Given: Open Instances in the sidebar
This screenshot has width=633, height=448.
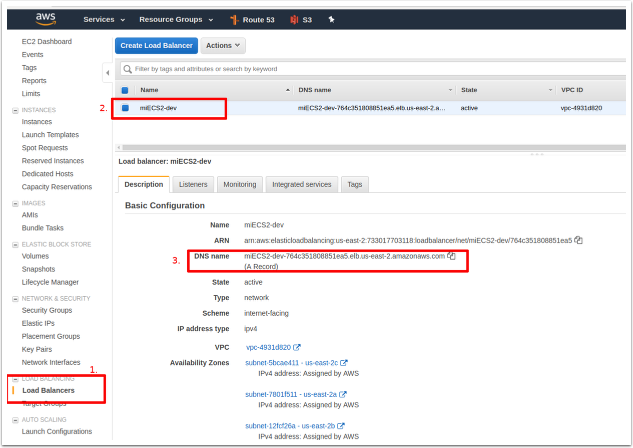Looking at the screenshot, I should (37, 121).
